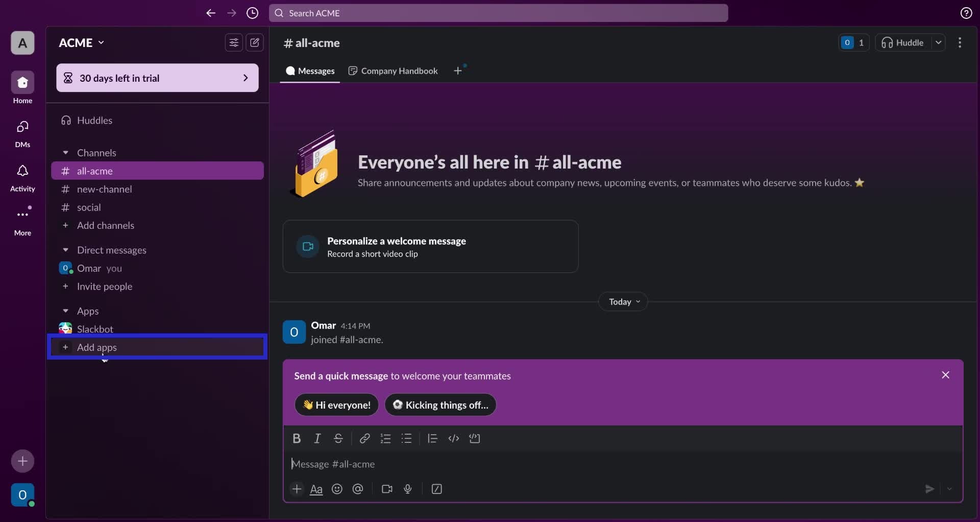Screen dimensions: 980x522
Task: Send the Hi everyone! quick message
Action: [x=336, y=405]
